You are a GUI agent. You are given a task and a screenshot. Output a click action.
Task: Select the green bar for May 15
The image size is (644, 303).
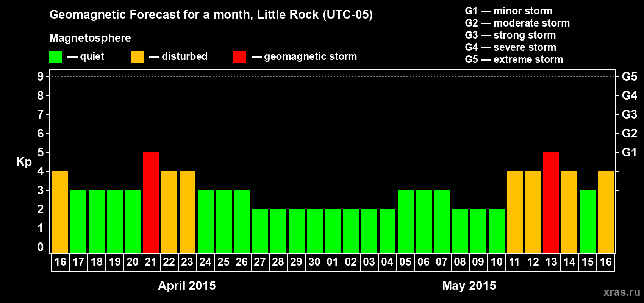(588, 221)
